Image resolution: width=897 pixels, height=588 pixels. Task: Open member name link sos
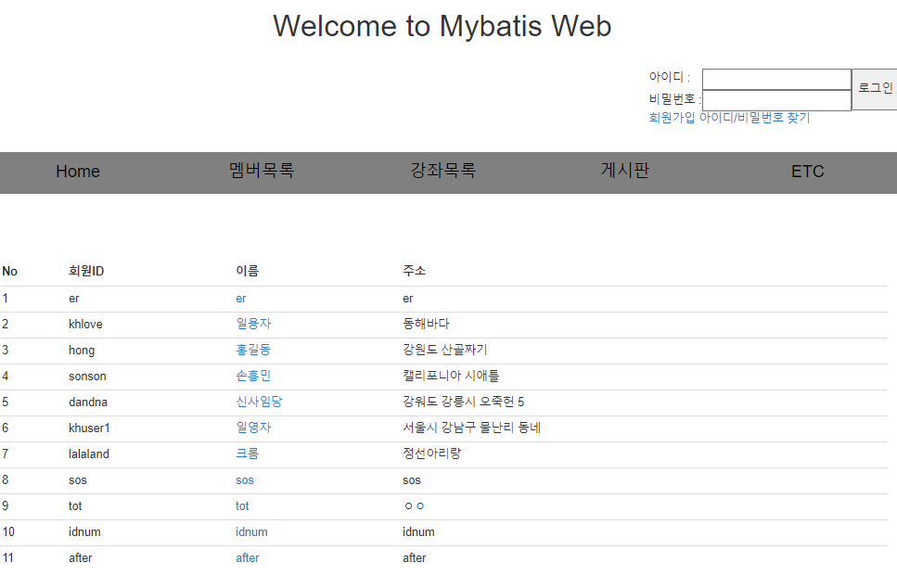click(245, 480)
